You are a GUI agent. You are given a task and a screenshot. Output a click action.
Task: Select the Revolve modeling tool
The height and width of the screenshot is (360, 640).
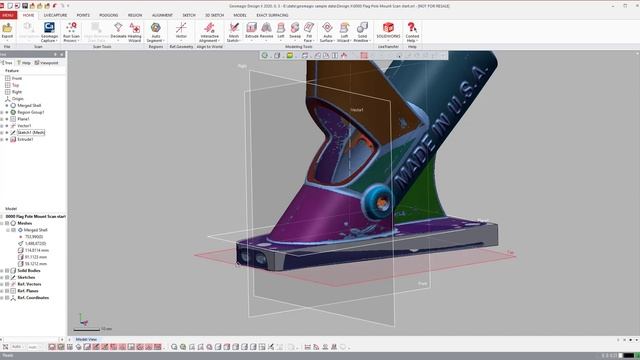click(266, 31)
